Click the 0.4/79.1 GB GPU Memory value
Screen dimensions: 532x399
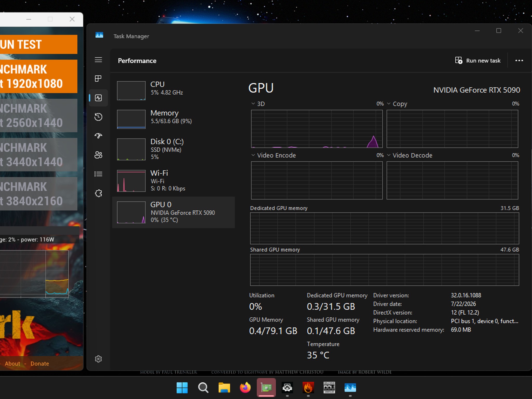click(273, 331)
